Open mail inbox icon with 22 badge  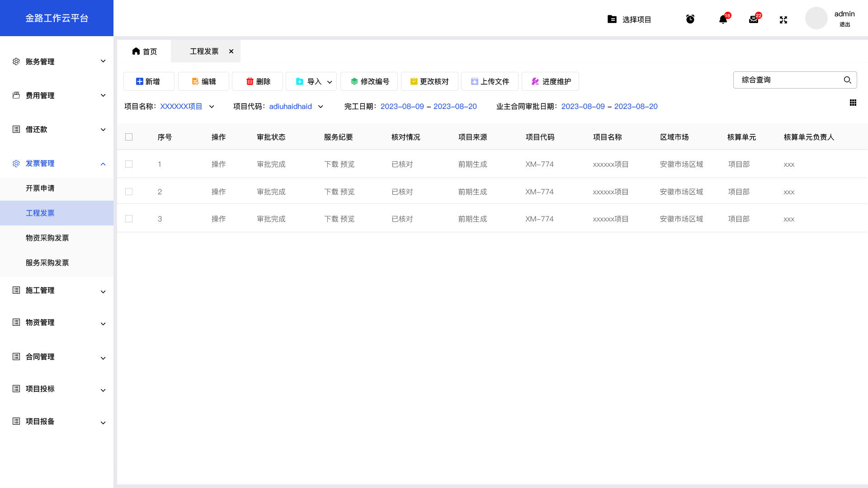click(x=754, y=19)
